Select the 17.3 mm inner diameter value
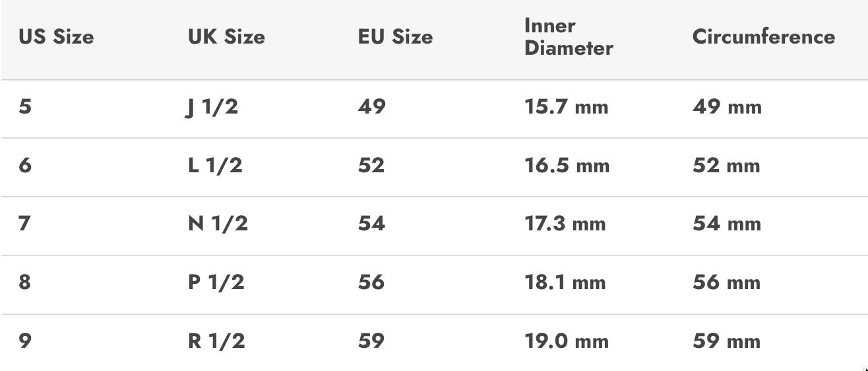Screen dimensions: 868x371 [565, 224]
